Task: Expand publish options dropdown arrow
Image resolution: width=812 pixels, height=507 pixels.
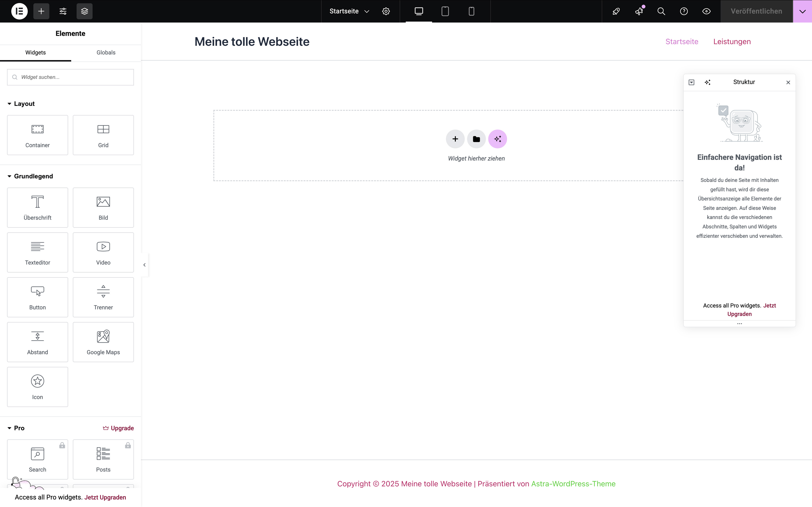Action: click(802, 12)
